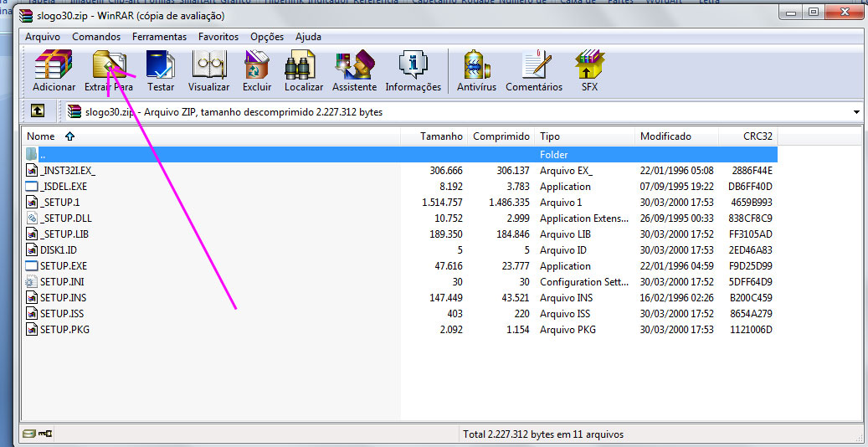Click the Adicionar toolbar icon

click(x=54, y=64)
